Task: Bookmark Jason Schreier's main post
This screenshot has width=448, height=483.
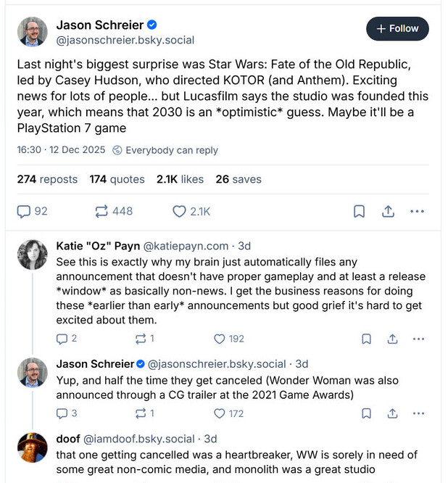Action: (359, 211)
